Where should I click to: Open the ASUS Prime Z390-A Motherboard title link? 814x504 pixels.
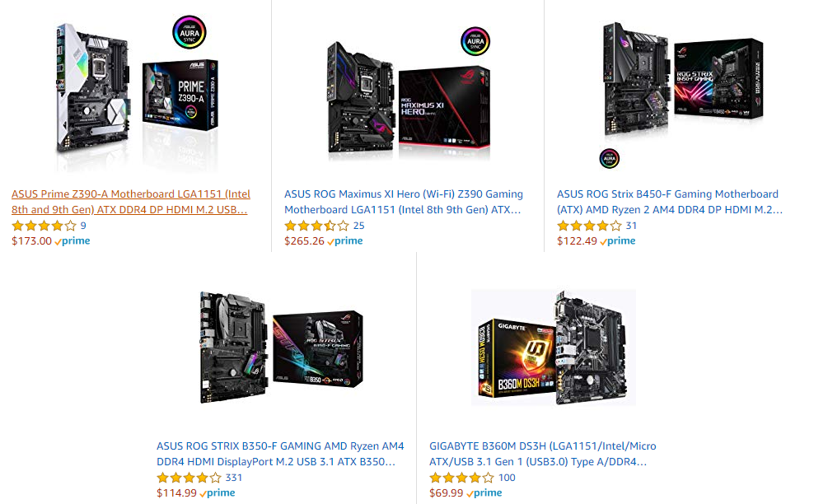[131, 202]
